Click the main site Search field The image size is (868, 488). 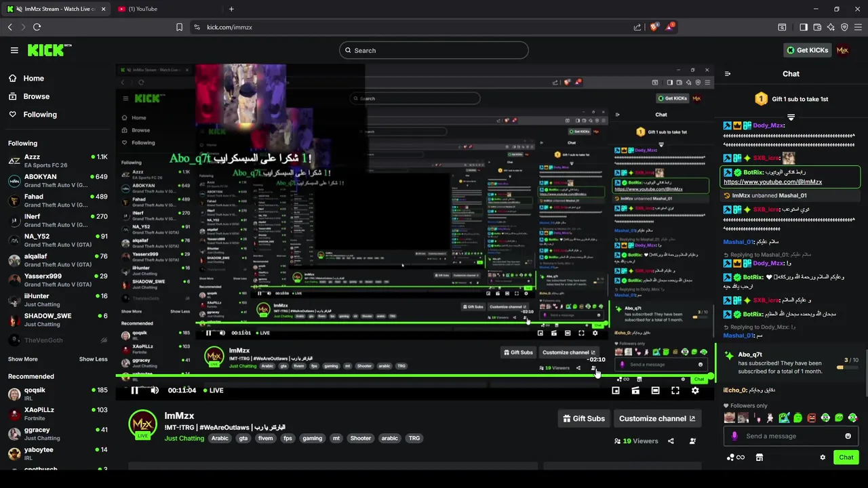(x=434, y=50)
